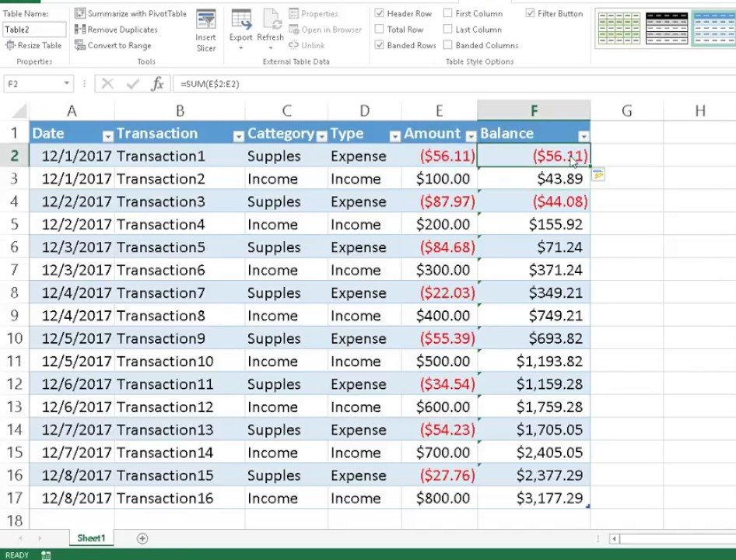Screen dimensions: 736x560
Task: Add a new sheet with plus icon
Action: coord(142,538)
